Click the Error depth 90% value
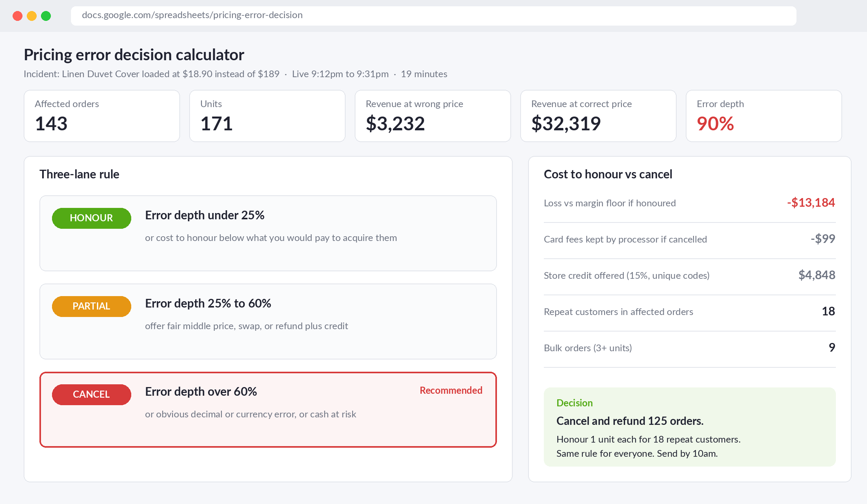 (715, 124)
